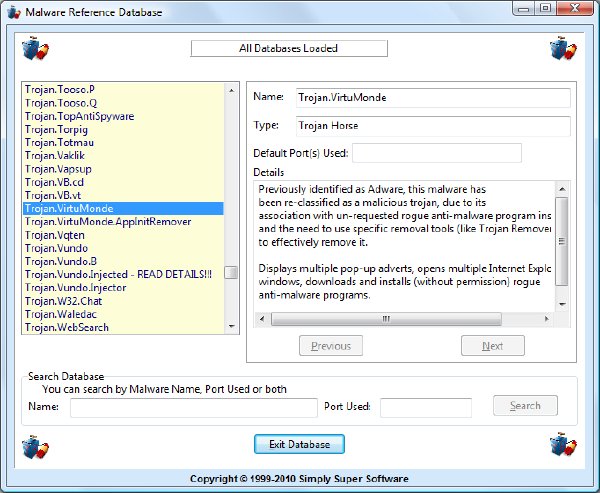Click the Previous button
This screenshot has width=600, height=493.
331,346
